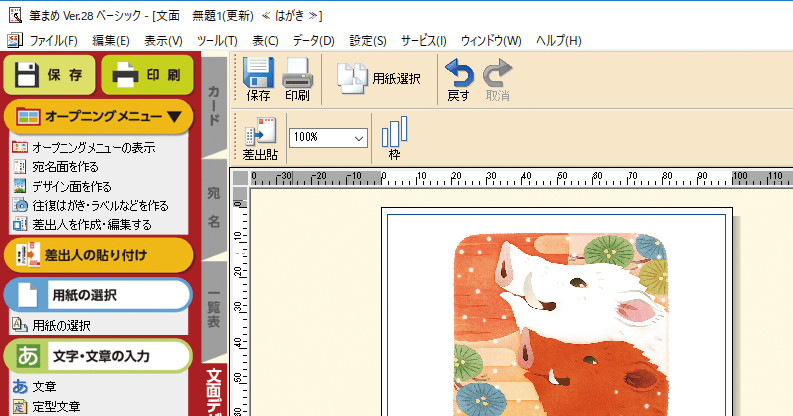This screenshot has width=793, height=416.
Task: Select 宛名面を作る in the sidebar list
Action: tap(65, 167)
